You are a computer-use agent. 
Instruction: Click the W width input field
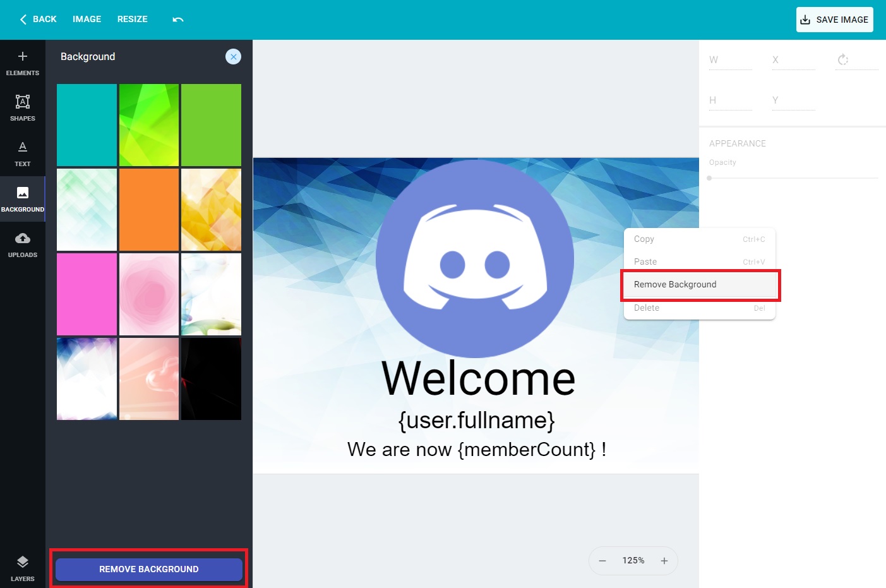(x=731, y=60)
